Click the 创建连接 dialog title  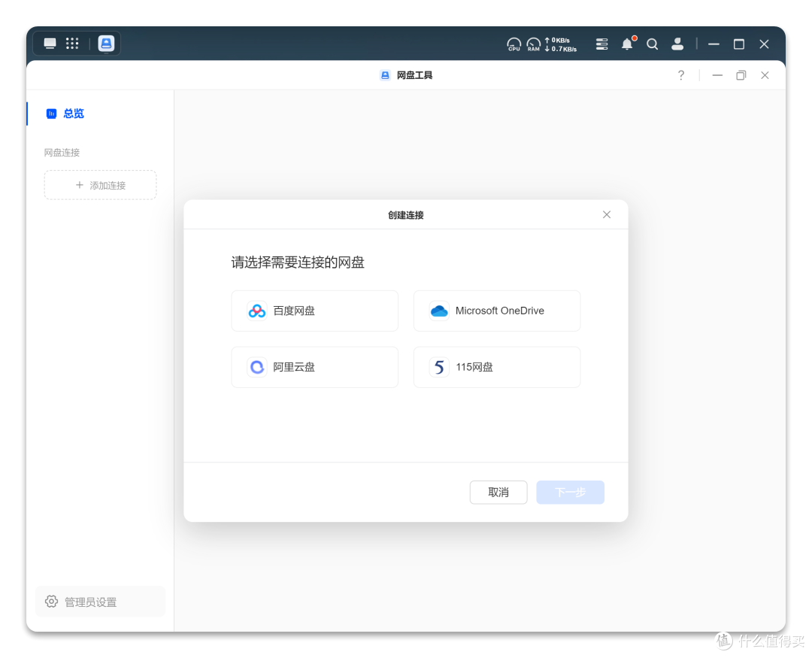pyautogui.click(x=406, y=215)
